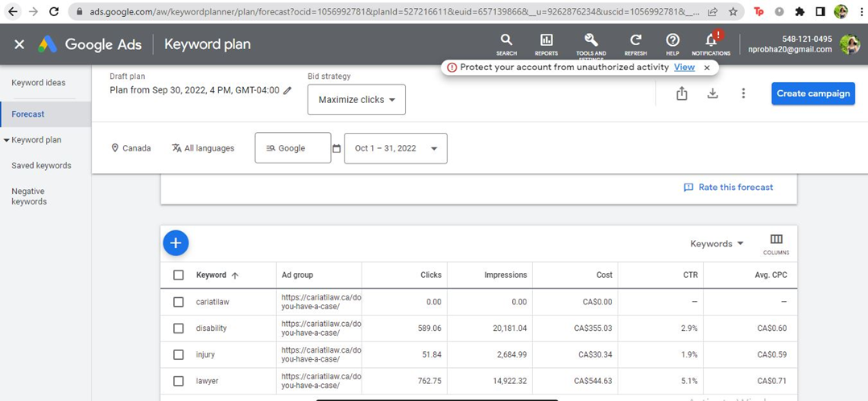Check the disability keyword row
The height and width of the screenshot is (401, 868).
pyautogui.click(x=178, y=329)
